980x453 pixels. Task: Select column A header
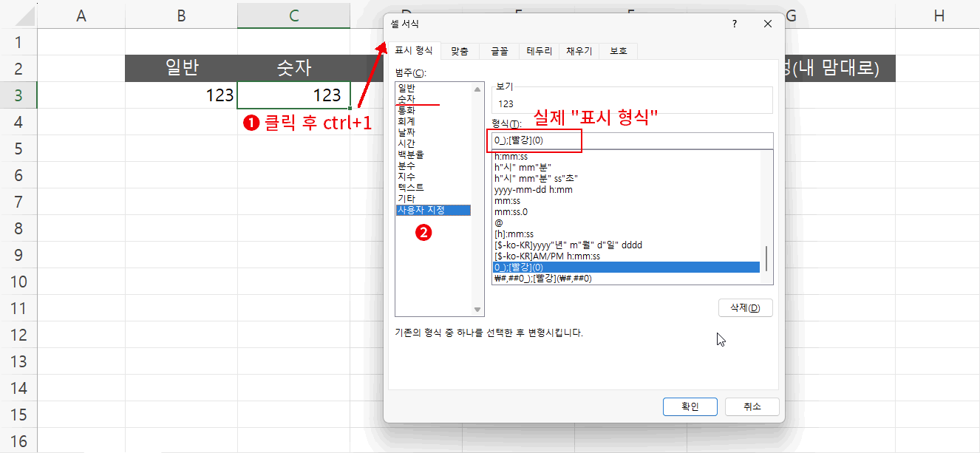pyautogui.click(x=81, y=16)
